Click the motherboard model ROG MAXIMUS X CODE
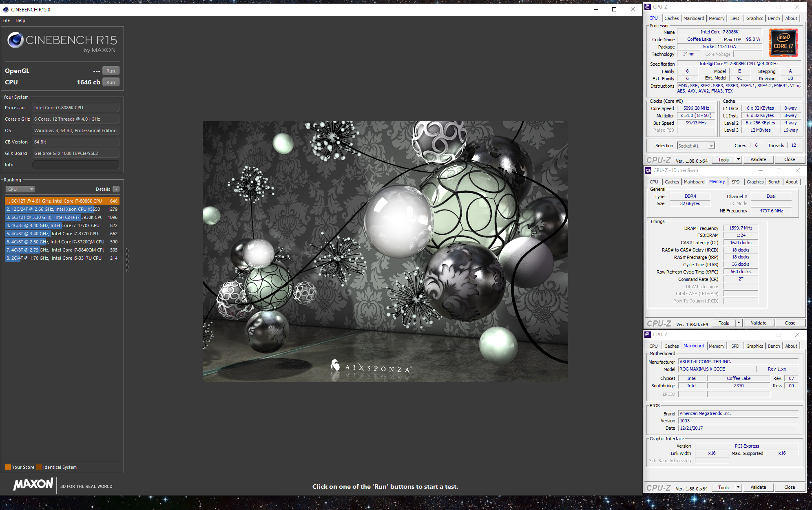 coord(717,369)
